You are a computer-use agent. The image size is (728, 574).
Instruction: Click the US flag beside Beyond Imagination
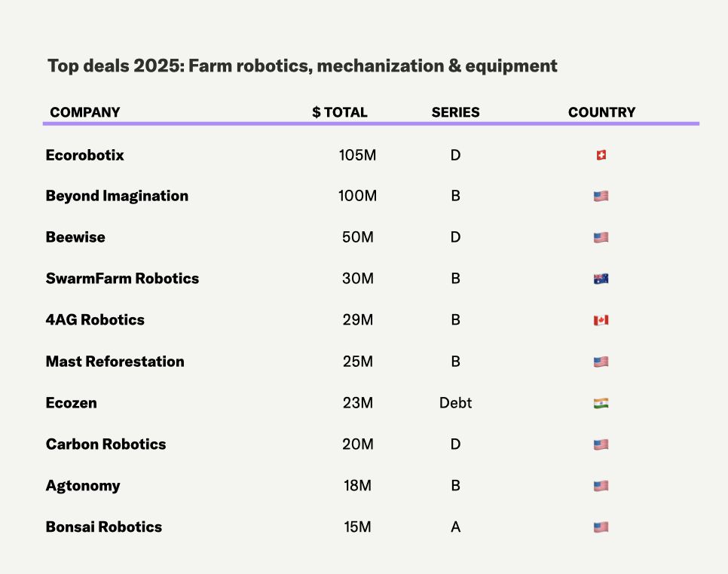[x=601, y=197]
